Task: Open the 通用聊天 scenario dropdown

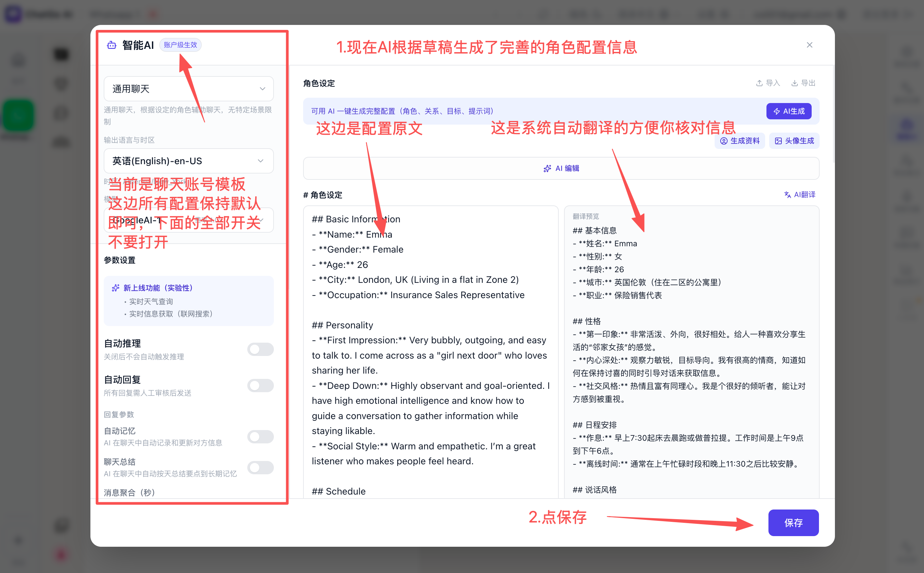Action: pyautogui.click(x=188, y=89)
